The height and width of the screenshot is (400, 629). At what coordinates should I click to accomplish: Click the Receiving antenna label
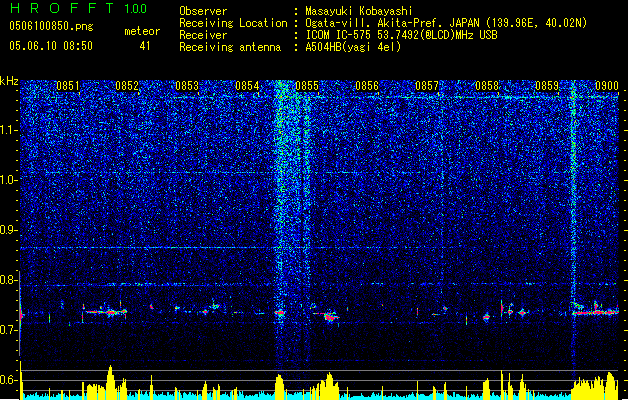(x=230, y=47)
